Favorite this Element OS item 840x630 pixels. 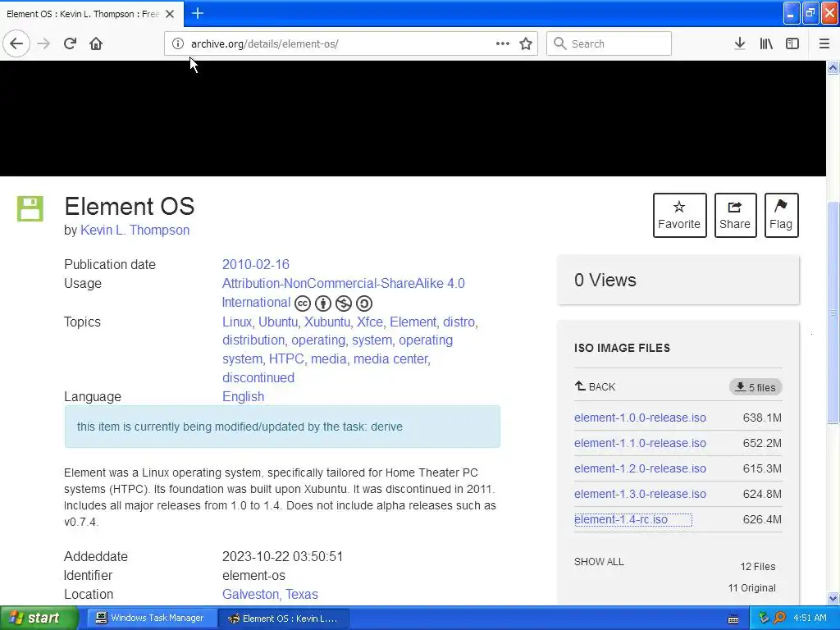coord(679,215)
